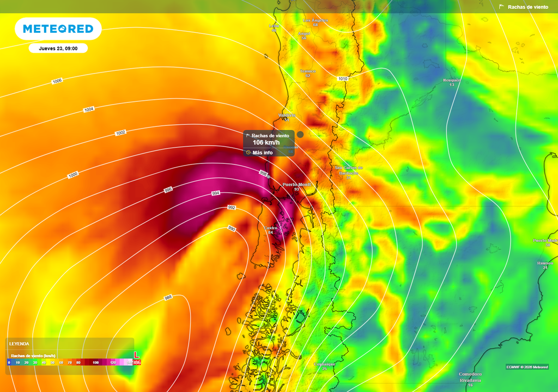Click the Coyhaique city label
Screen dimensions: 558x392
click(x=325, y=364)
